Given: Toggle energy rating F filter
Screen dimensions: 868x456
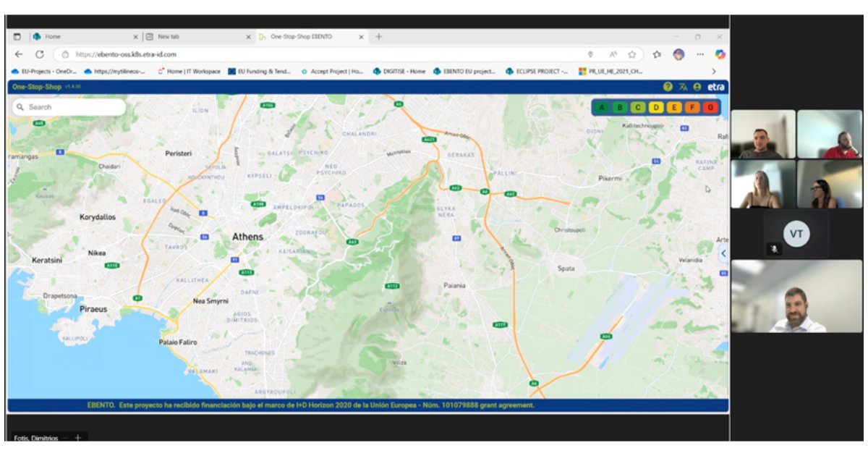Looking at the screenshot, I should (x=692, y=107).
